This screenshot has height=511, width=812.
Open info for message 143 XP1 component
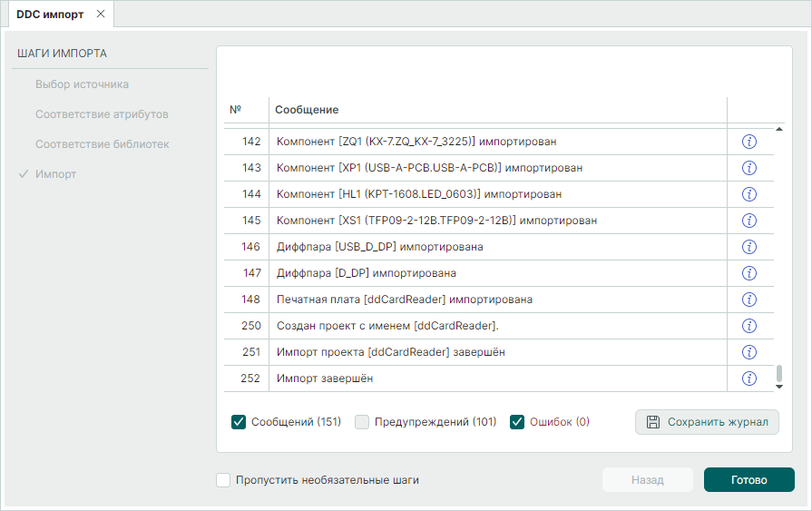pyautogui.click(x=749, y=168)
